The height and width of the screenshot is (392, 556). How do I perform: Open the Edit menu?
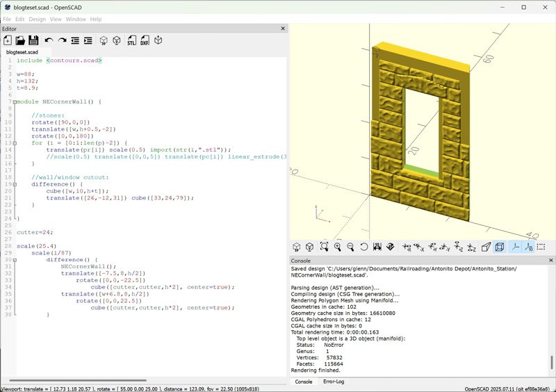click(x=20, y=19)
